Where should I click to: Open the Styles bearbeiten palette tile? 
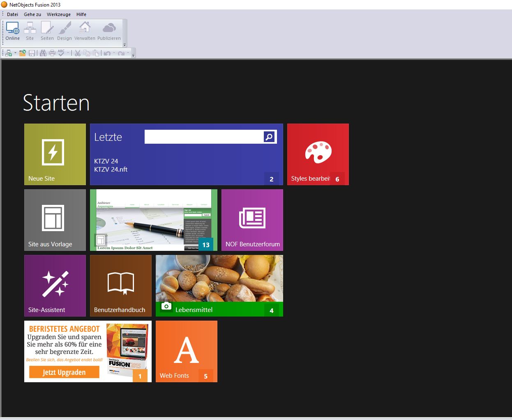point(318,154)
